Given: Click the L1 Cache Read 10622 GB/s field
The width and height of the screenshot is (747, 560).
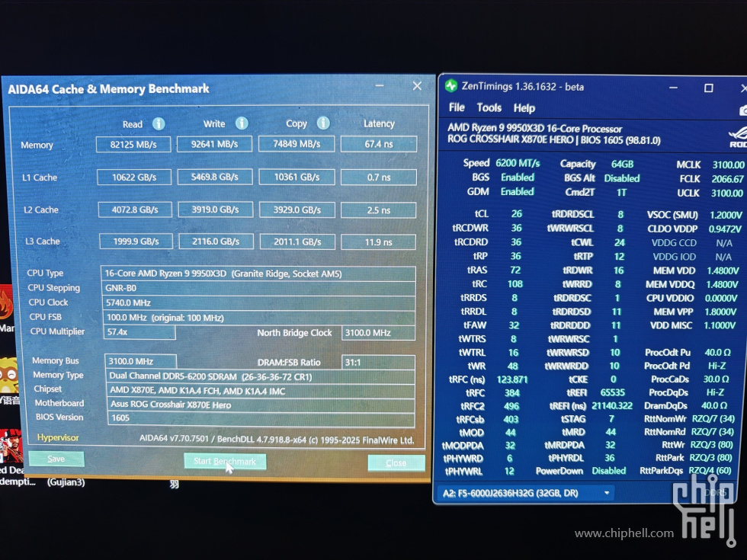Looking at the screenshot, I should 134,177.
